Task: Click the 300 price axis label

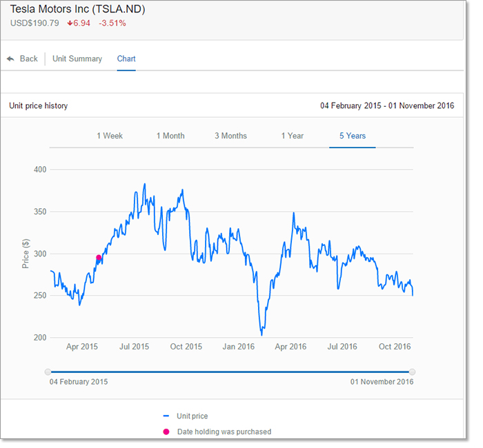Action: (40, 254)
